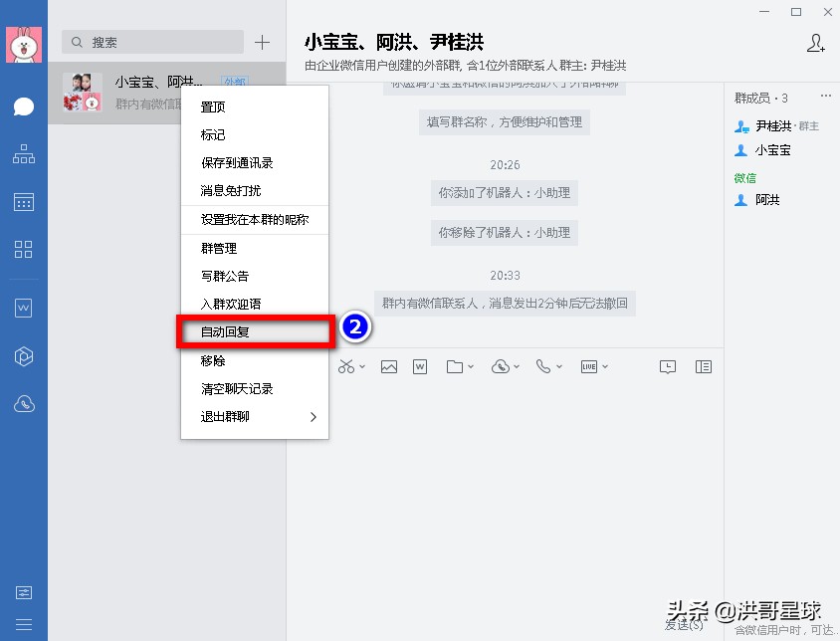The width and height of the screenshot is (840, 641).
Task: Select the Messages bubble icon in the left sidebar
Action: [x=23, y=106]
